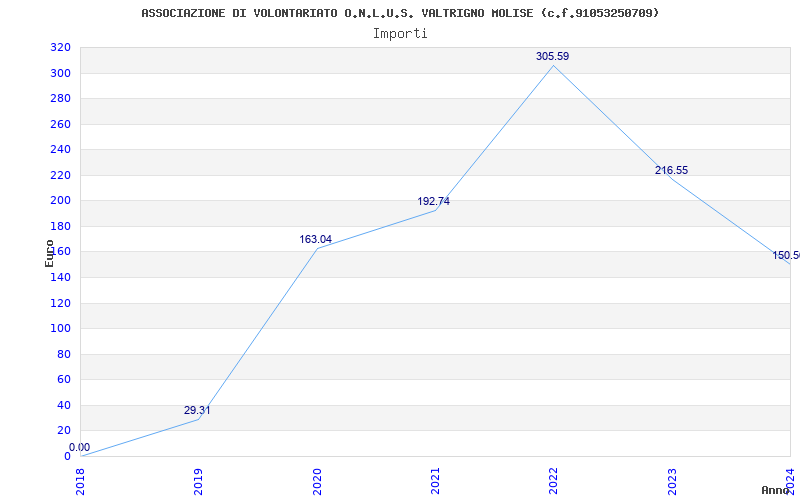Click the 200 y-axis tick label
Screen dimensions: 800x500
coord(60,201)
